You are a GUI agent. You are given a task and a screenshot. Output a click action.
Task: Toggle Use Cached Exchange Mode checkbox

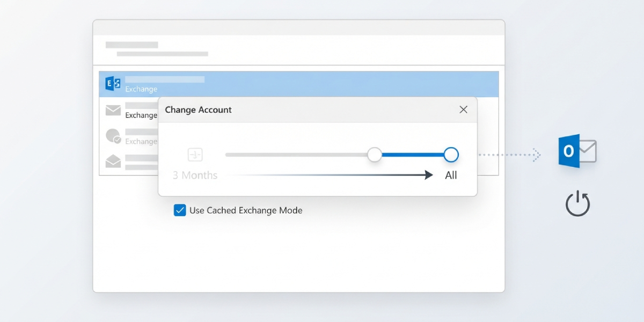180,210
